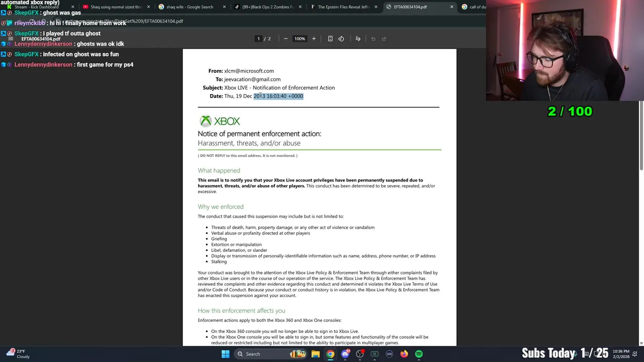This screenshot has width=644, height=362.
Task: Click Lennydennydinkerson 'first game for my ps4' message
Action: (x=73, y=64)
